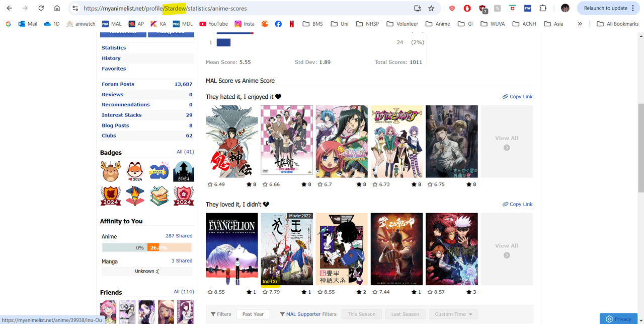Copy link for 'They loved it' section
This screenshot has height=324, width=644.
pos(517,204)
